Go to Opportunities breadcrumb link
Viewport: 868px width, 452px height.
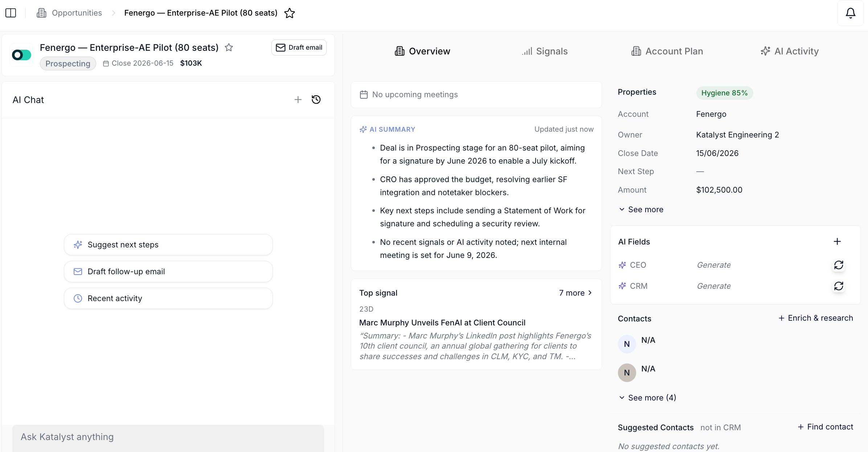coord(77,13)
